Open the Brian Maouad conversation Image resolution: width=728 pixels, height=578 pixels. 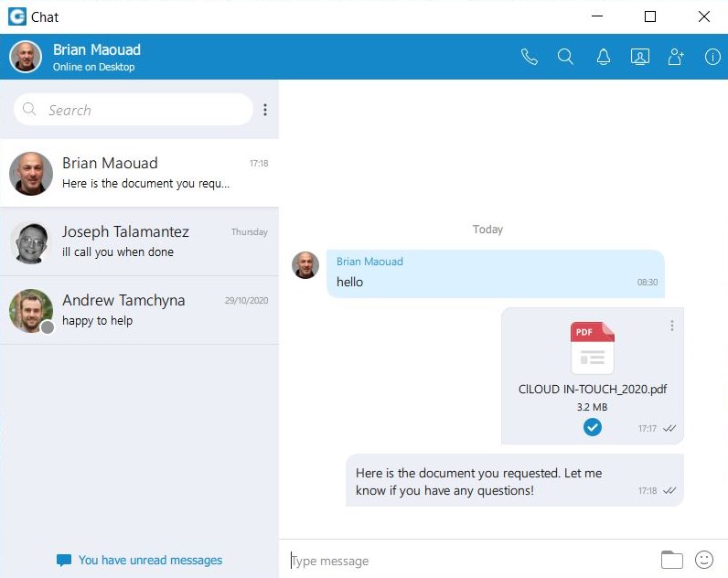[x=139, y=173]
